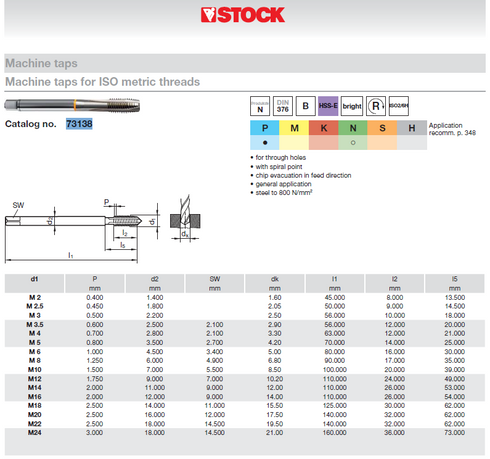Click the R right-hand cutting icon
Image resolution: width=490 pixels, height=459 pixels.
tap(376, 106)
